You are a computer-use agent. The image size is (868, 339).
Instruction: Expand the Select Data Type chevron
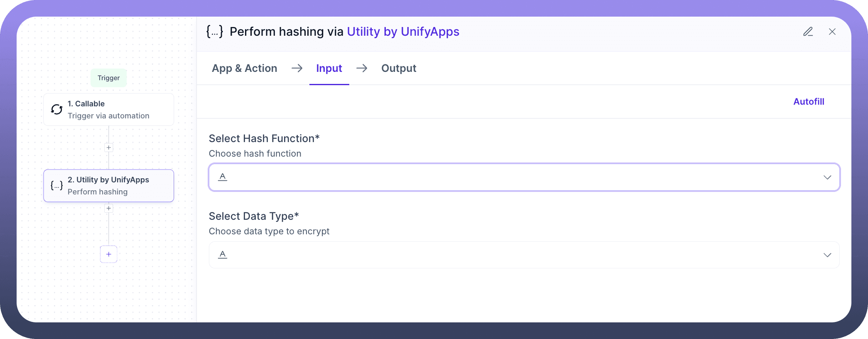[x=827, y=255]
